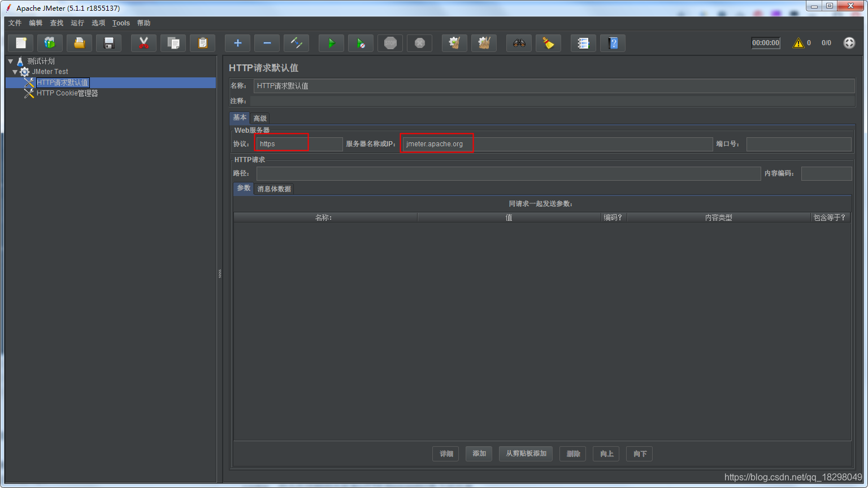This screenshot has height=488, width=868.
Task: Click the 名称 column header
Action: [325, 217]
